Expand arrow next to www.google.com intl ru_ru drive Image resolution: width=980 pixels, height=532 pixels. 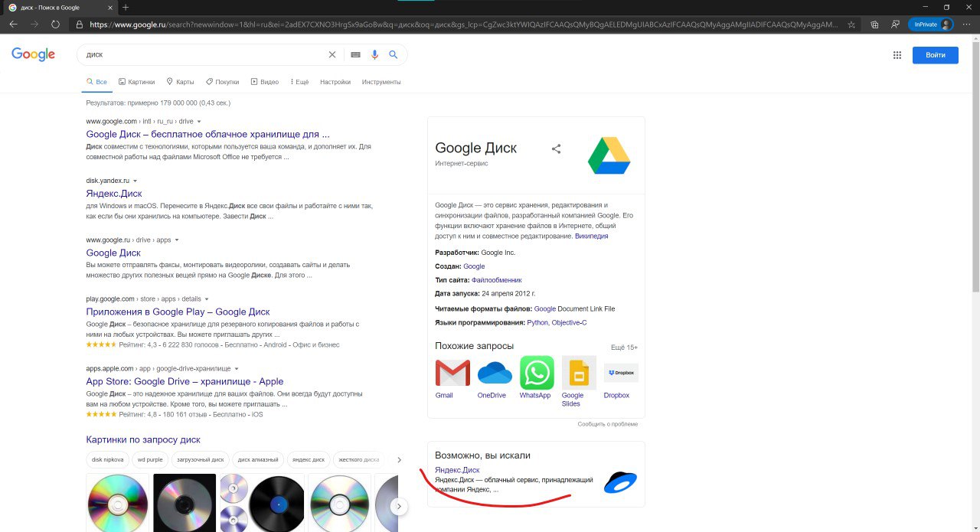pyautogui.click(x=199, y=122)
